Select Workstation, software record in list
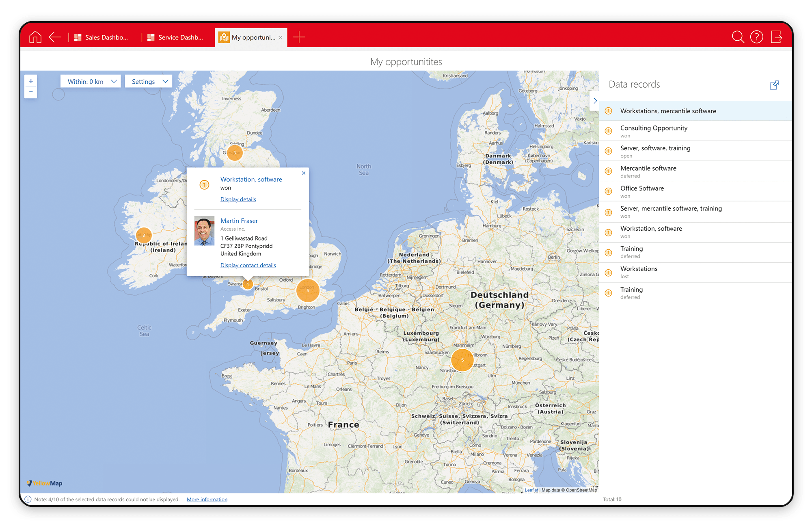This screenshot has width=812, height=528. 695,232
